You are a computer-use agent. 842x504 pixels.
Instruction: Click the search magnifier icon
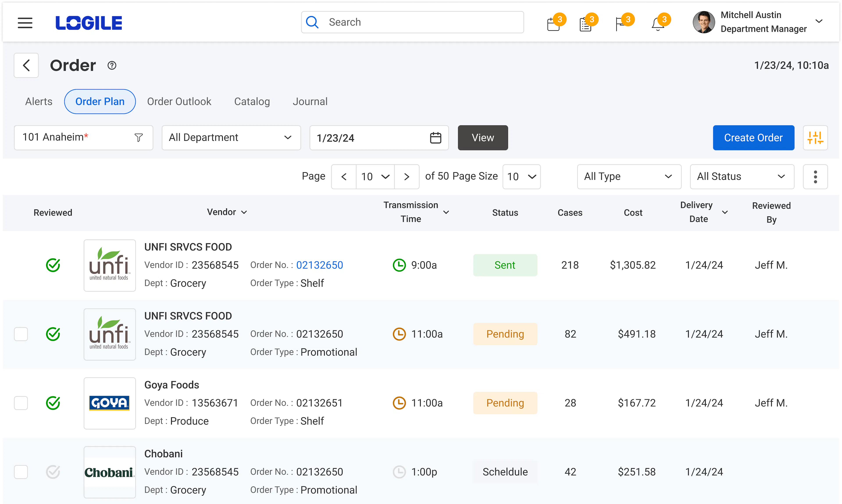pos(312,22)
